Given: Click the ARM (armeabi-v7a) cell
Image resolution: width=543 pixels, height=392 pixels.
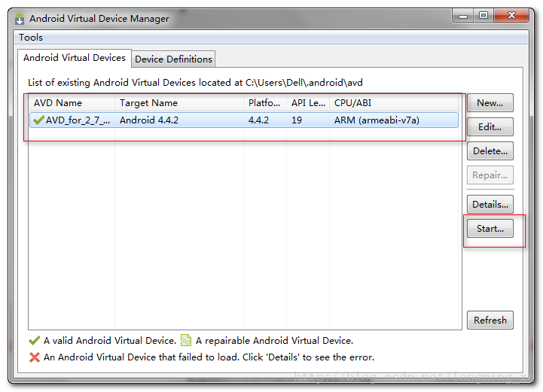Looking at the screenshot, I should (x=377, y=120).
